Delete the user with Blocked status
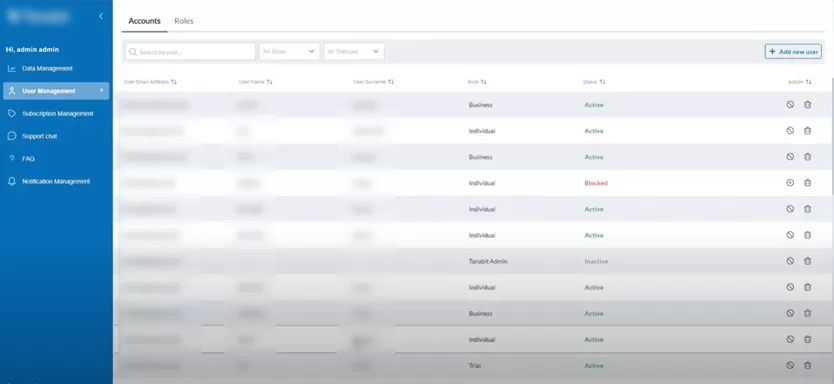The image size is (834, 384). point(807,183)
